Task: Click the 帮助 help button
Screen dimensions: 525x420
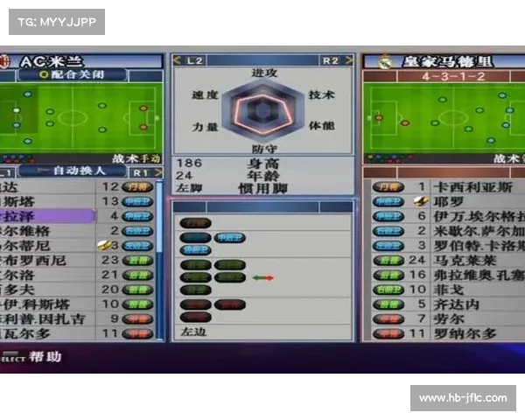Action: [45, 357]
